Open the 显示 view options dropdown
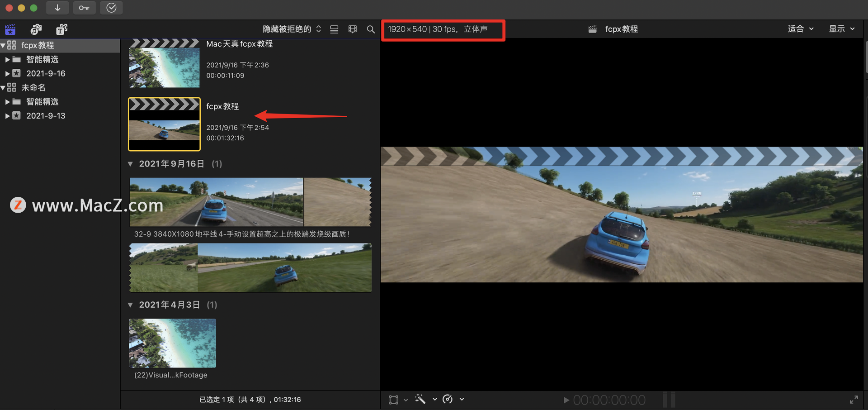The width and height of the screenshot is (868, 410). (842, 29)
